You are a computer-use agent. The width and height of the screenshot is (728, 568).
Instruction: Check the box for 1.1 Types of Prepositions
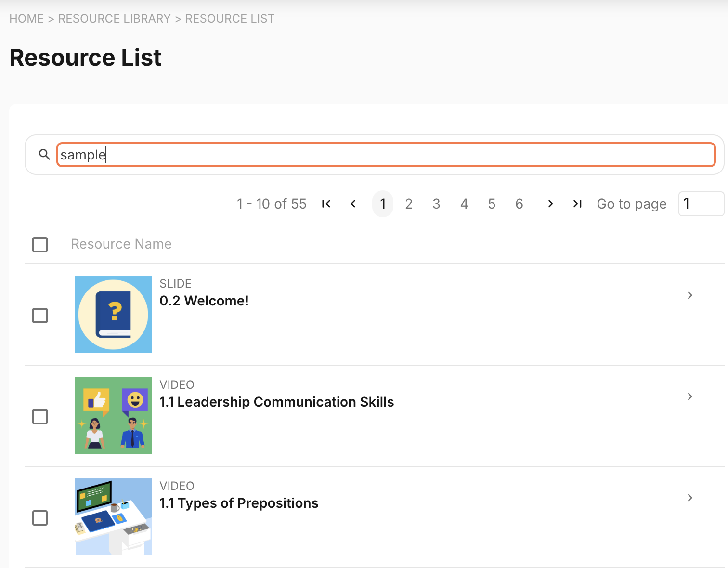tap(40, 518)
